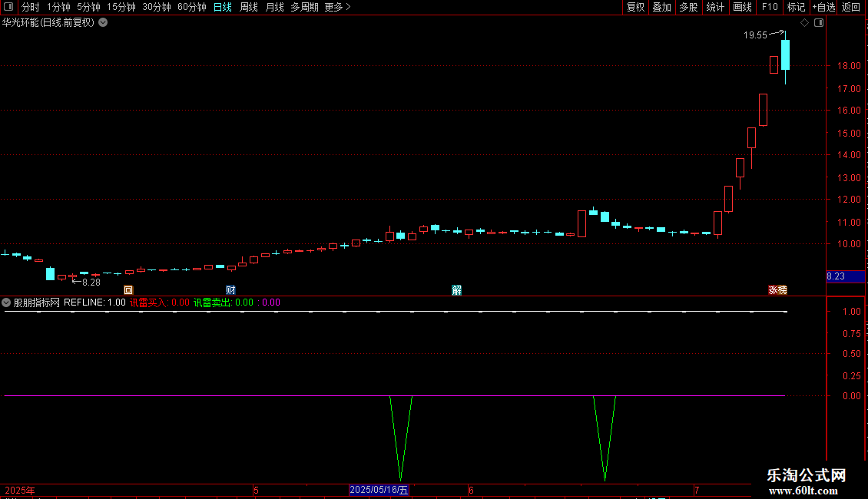Select the 周线 weekly chart tab
Screen dimensions: 868x499
249,7
